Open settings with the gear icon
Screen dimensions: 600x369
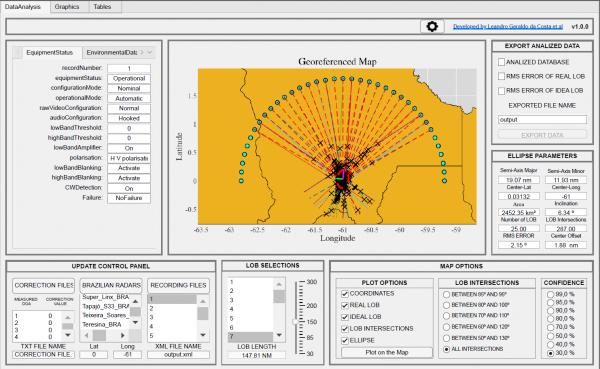[432, 26]
